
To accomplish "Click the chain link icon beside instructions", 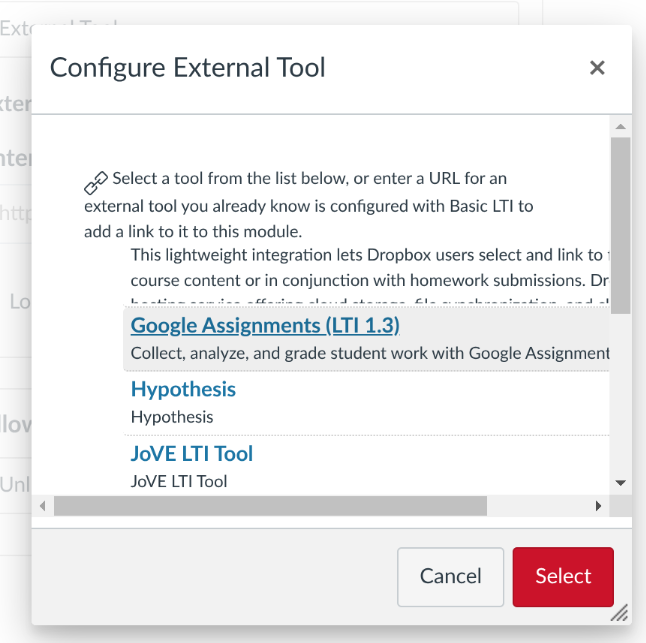I will [x=95, y=183].
